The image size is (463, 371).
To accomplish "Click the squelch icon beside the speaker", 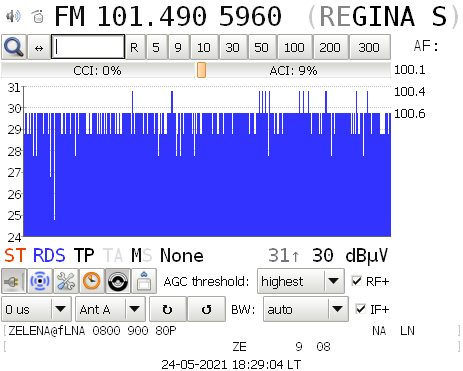I will [38, 16].
